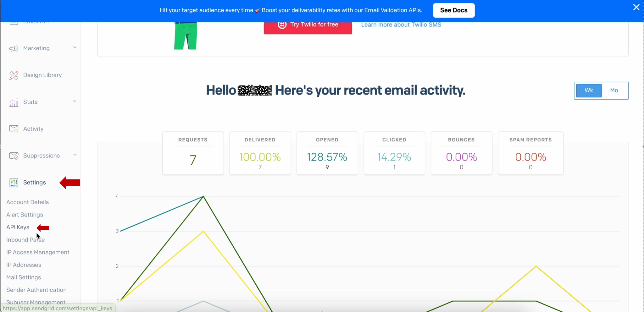Click the Activity envelope icon
Viewport: 644px width, 312px height.
(x=14, y=129)
